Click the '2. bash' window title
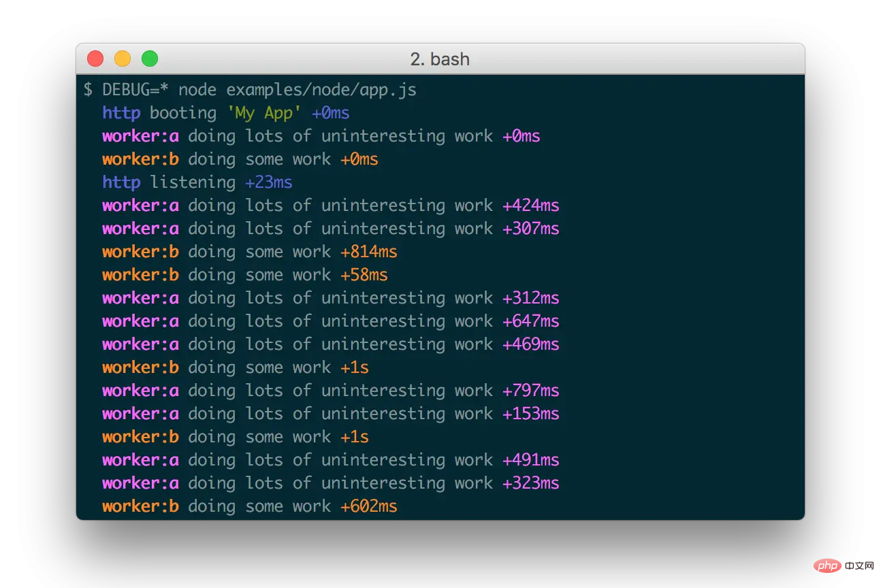Screen dimensions: 881x588 tap(440, 59)
